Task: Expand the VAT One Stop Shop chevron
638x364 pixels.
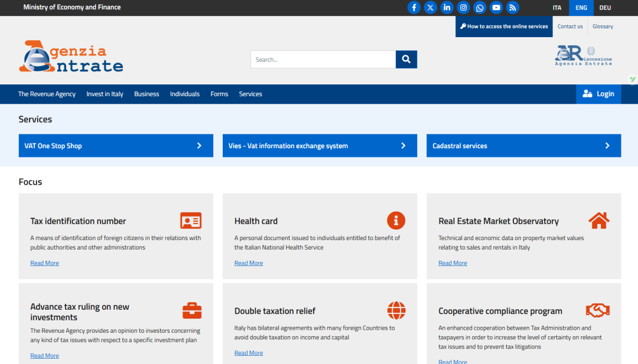Action: [199, 146]
